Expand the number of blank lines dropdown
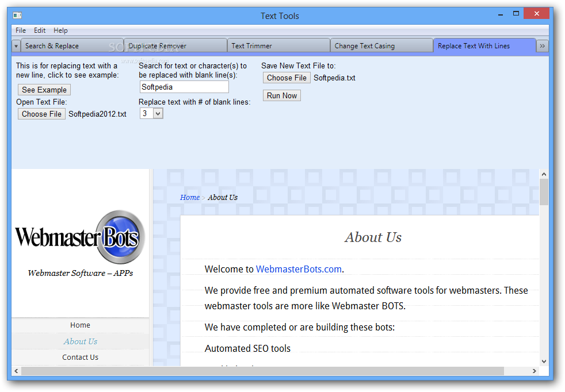 pyautogui.click(x=158, y=113)
